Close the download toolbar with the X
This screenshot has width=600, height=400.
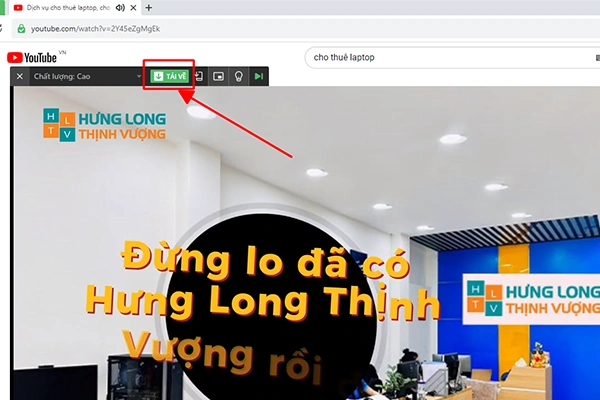click(x=20, y=77)
